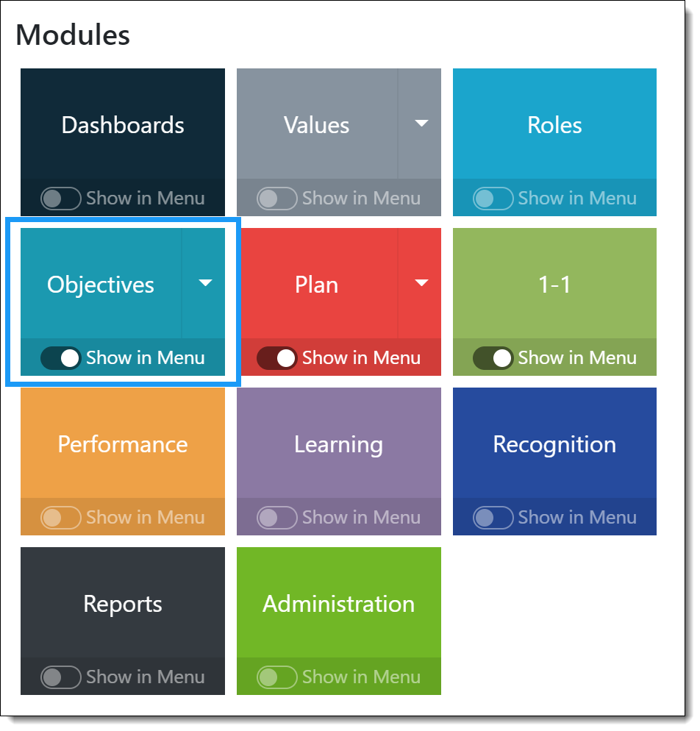
Task: Enable Show in Menu for Reports
Action: pyautogui.click(x=61, y=677)
